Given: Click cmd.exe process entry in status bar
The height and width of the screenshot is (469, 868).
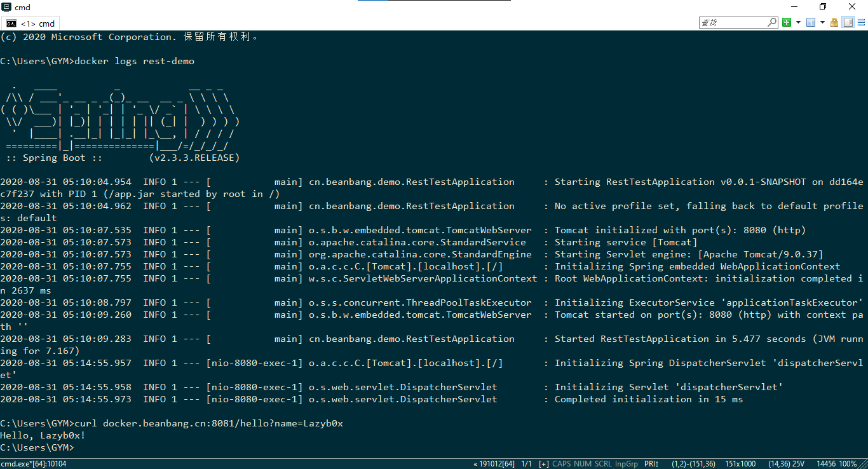Looking at the screenshot, I should [x=33, y=464].
